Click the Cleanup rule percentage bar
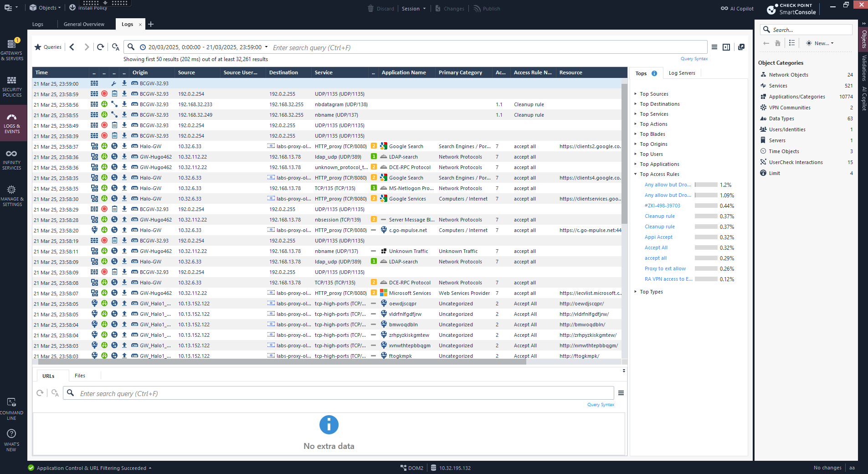 pos(706,216)
